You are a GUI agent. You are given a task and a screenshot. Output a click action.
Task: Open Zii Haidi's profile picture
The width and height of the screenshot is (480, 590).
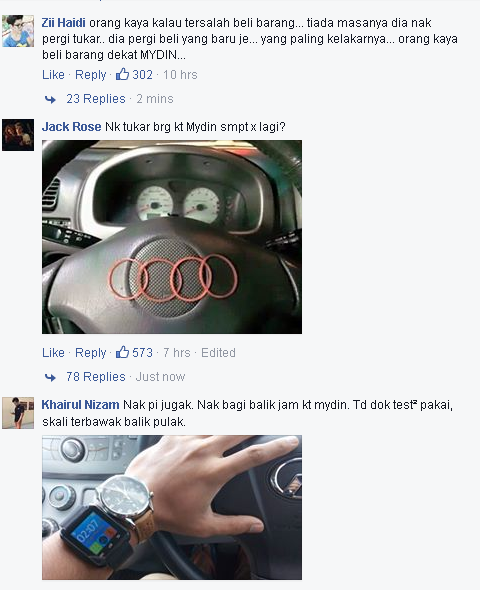pyautogui.click(x=18, y=31)
